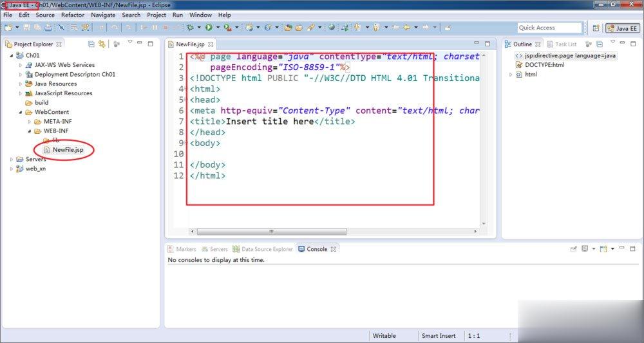Screen dimensions: 644x343
Task: Click the Search flashlight toolbar icon
Action: pyautogui.click(x=311, y=28)
